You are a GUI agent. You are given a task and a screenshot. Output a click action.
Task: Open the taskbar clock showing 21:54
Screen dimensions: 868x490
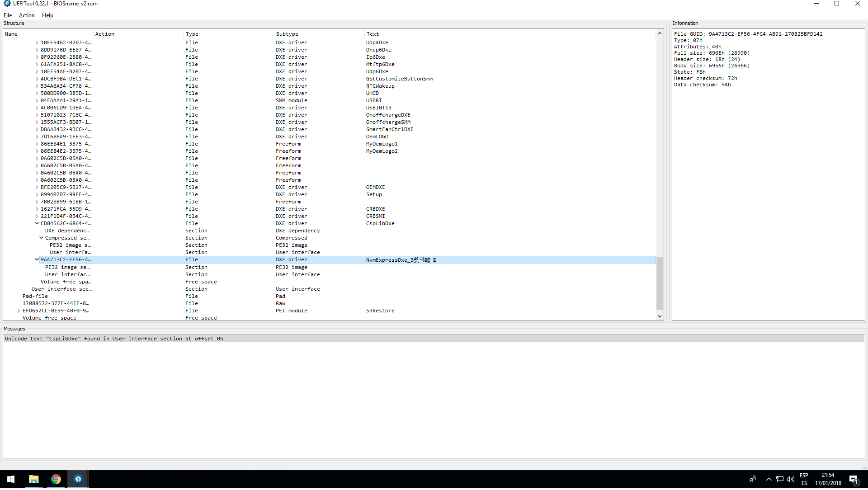pos(828,480)
